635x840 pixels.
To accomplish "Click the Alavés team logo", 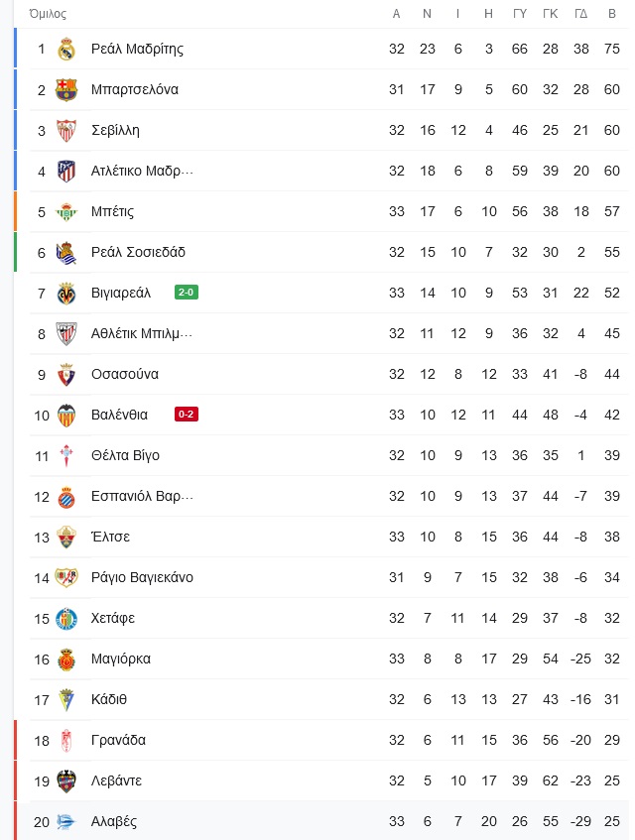I will [66, 821].
